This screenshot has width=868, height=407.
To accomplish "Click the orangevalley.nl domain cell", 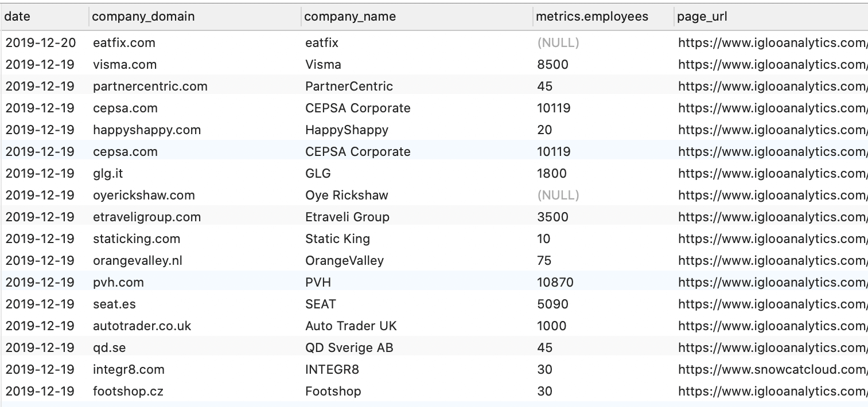I will (x=138, y=261).
